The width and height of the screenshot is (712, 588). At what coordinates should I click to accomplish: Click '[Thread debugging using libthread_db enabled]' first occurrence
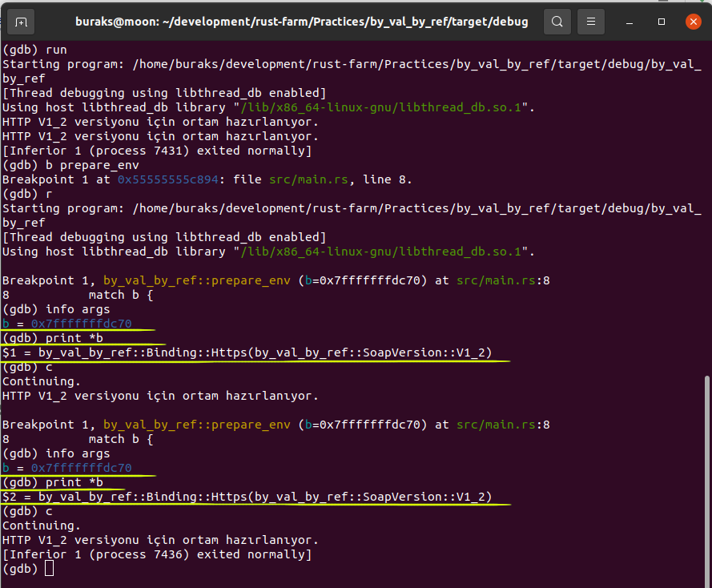click(164, 93)
